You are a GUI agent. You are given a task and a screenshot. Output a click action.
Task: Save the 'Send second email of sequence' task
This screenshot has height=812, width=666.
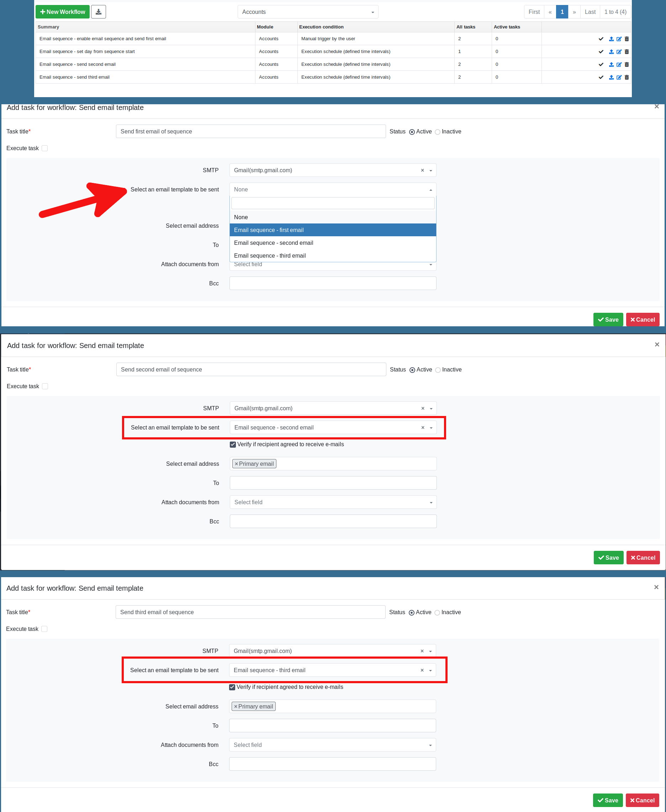(608, 558)
